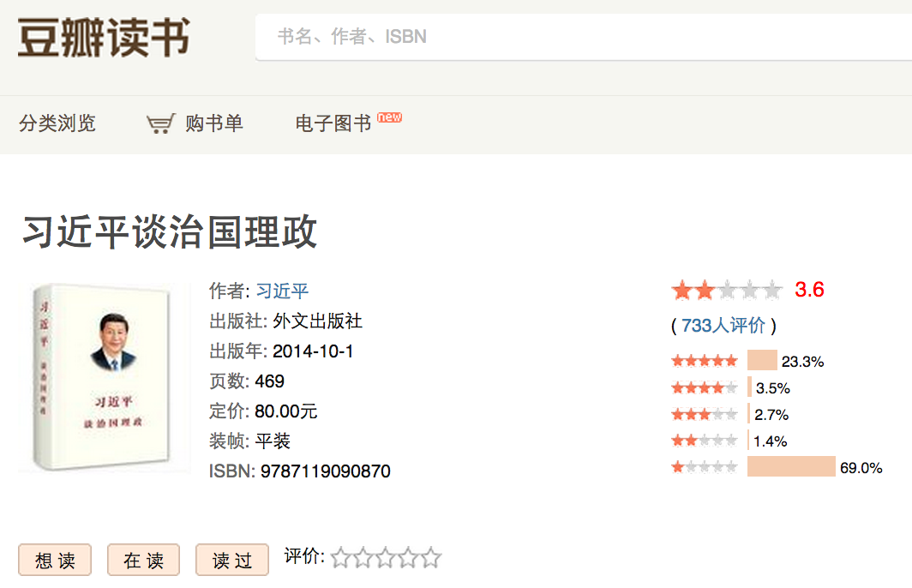Image resolution: width=912 pixels, height=588 pixels.
Task: Open the 733人评价 ratings link
Action: [x=723, y=326]
